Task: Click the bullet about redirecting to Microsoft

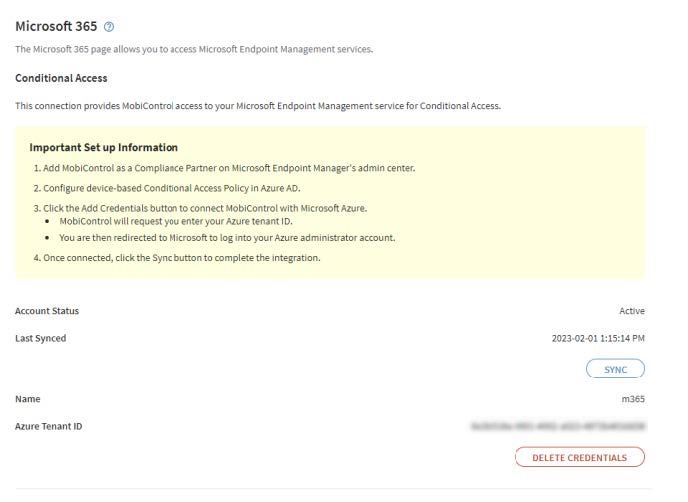Action: 229,237
